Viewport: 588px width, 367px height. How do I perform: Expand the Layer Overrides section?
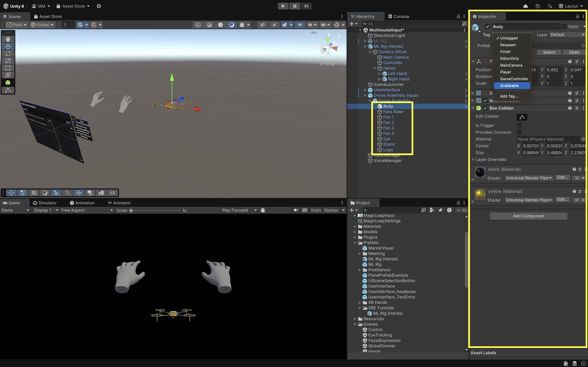pos(473,160)
